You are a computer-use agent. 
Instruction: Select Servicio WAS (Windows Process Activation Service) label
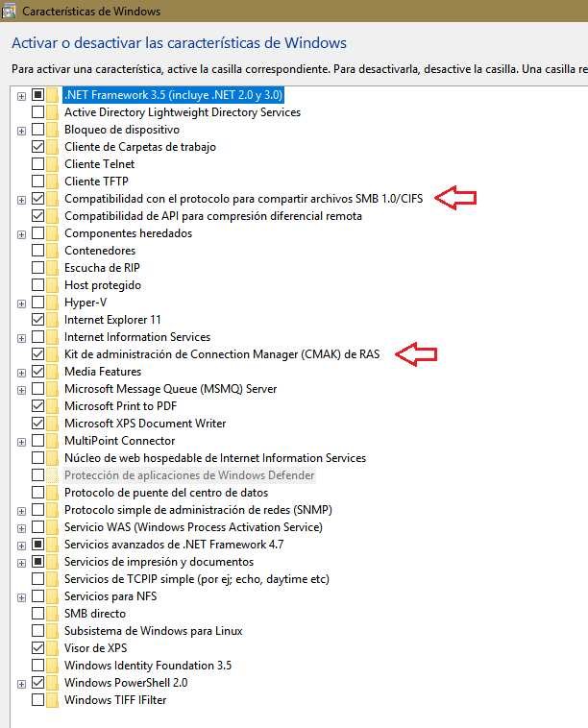(193, 527)
